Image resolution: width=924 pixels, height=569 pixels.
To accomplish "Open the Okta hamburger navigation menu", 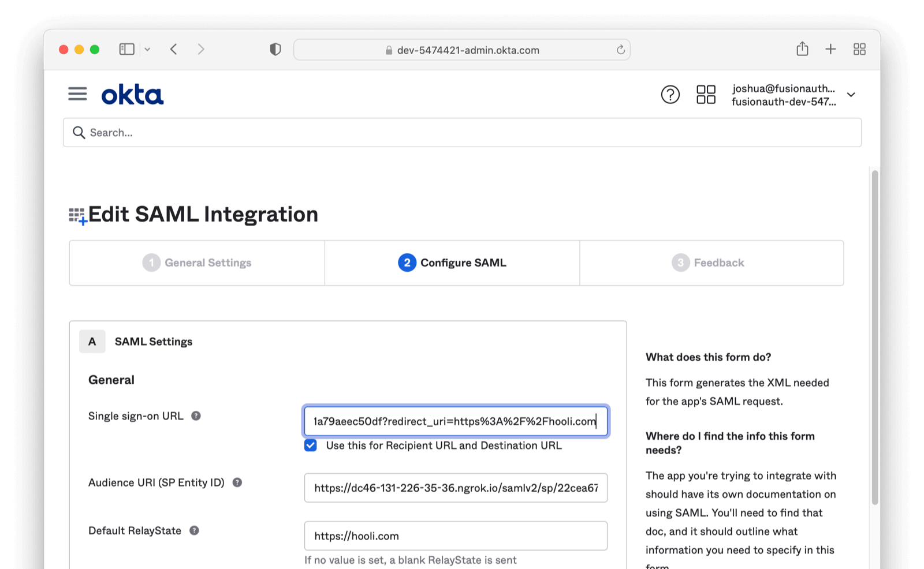I will [77, 94].
